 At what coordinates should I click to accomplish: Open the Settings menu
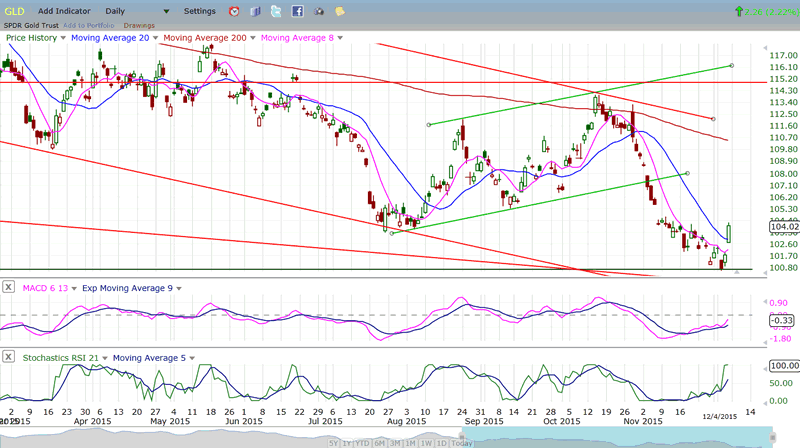199,11
